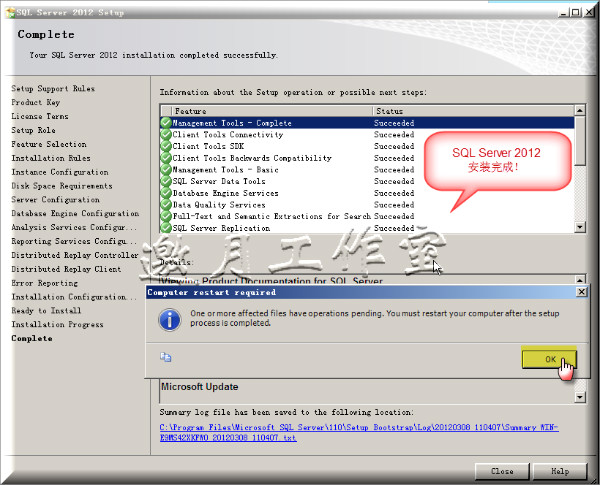The height and width of the screenshot is (485, 600).
Task: Click feature list scrollbar down arrow
Action: click(580, 227)
